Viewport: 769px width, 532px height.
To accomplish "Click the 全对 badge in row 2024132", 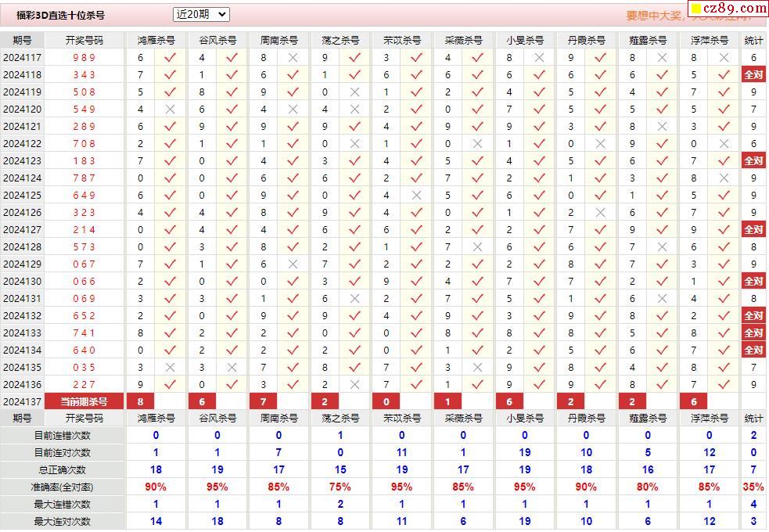I will [x=753, y=316].
